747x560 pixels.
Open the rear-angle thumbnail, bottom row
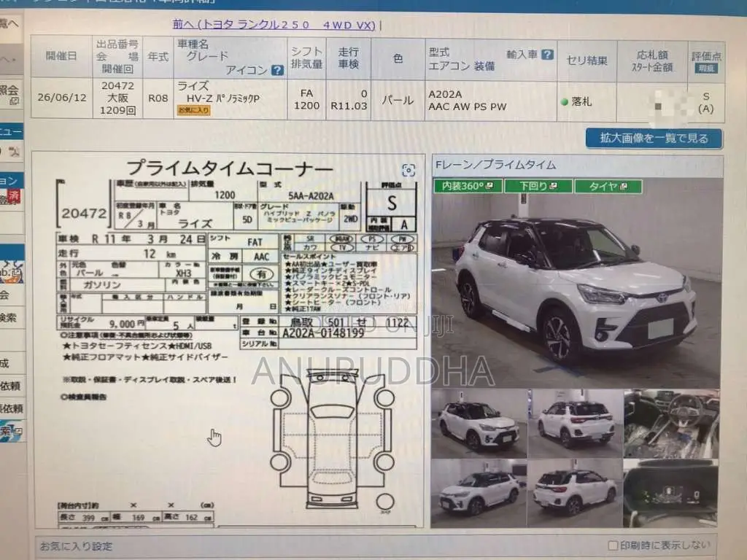point(575,493)
